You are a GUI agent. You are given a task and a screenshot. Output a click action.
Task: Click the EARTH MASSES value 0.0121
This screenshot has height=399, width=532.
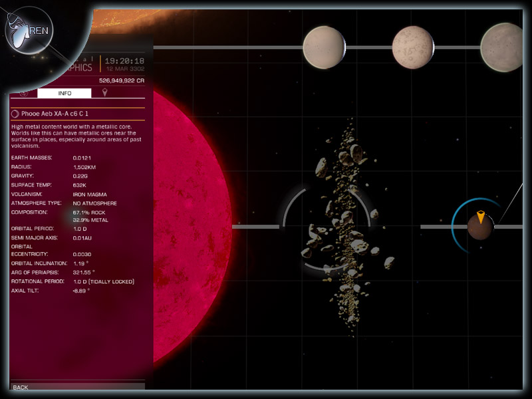pyautogui.click(x=82, y=158)
